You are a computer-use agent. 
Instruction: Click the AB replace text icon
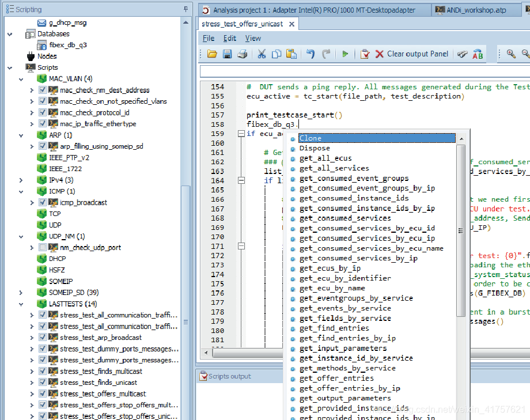(x=478, y=54)
